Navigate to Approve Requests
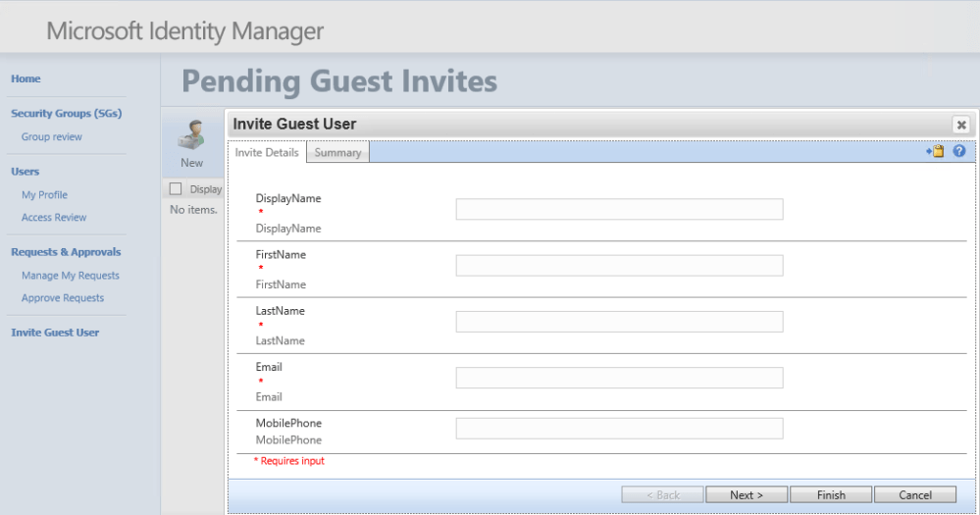This screenshot has height=515, width=980. click(63, 298)
